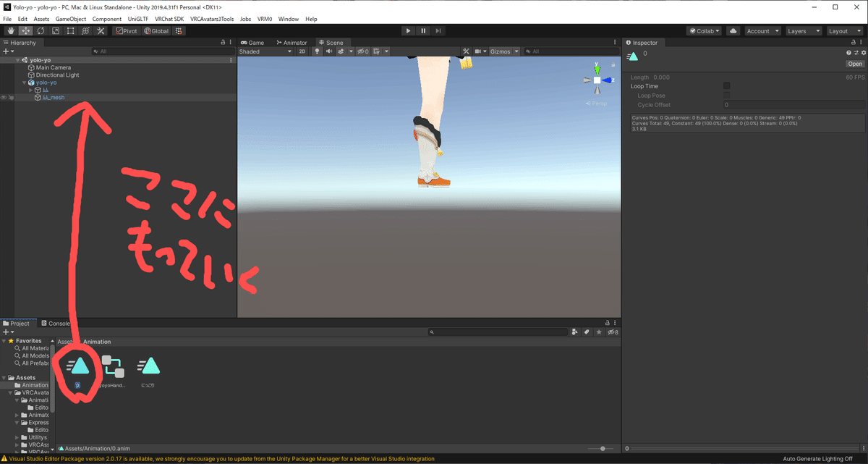Toggle scene audio speaker icon
The width and height of the screenshot is (868, 464).
coord(328,51)
